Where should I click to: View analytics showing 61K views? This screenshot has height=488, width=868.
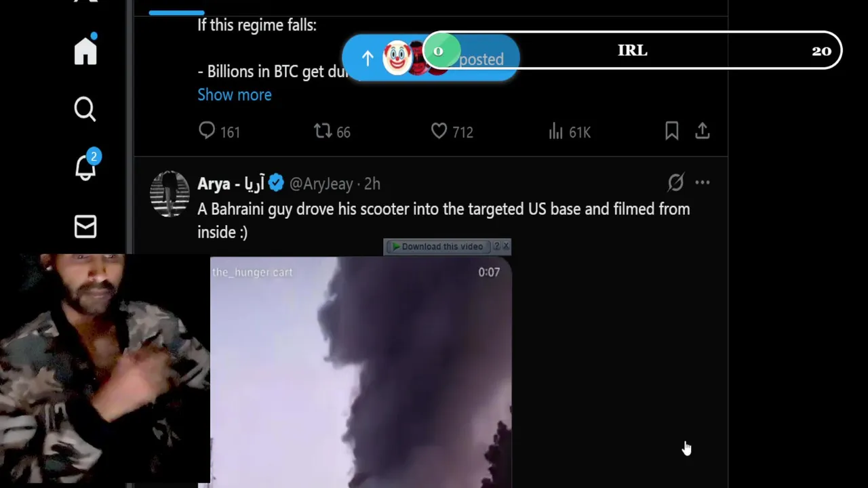(570, 131)
